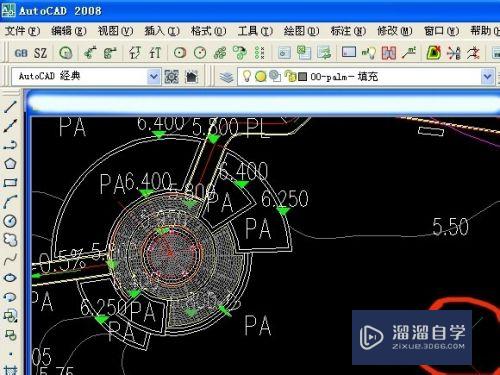The height and width of the screenshot is (375, 500).
Task: Select the Circle draw tool
Action: 10,221
